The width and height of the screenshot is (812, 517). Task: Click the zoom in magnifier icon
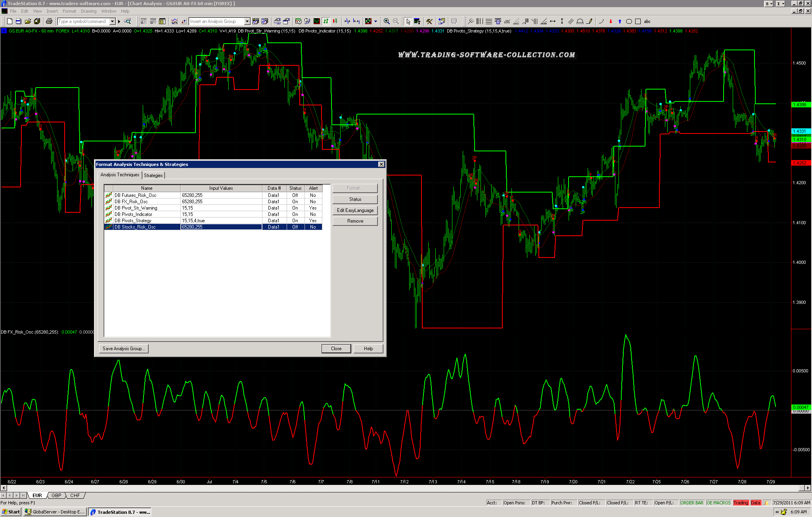387,21
